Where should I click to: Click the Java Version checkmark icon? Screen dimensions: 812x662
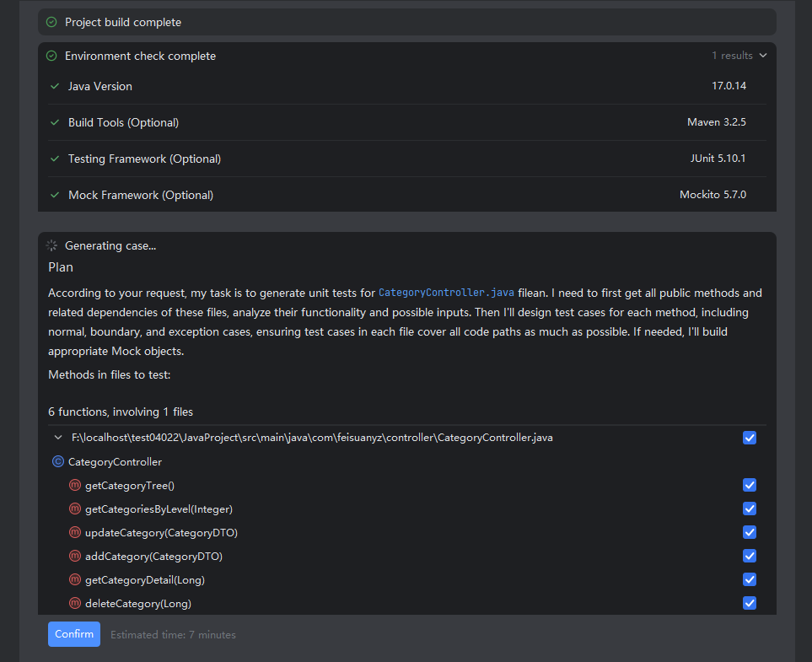[x=55, y=86]
